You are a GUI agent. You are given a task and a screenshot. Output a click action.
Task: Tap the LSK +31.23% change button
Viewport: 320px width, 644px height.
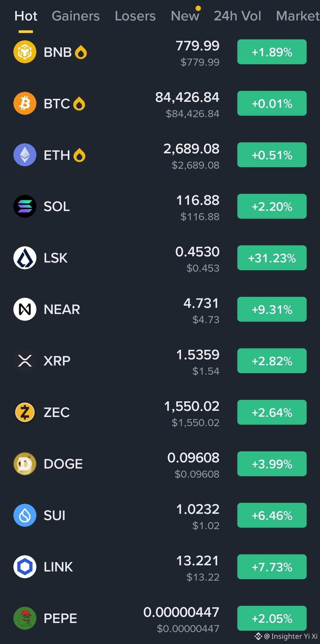(x=272, y=258)
